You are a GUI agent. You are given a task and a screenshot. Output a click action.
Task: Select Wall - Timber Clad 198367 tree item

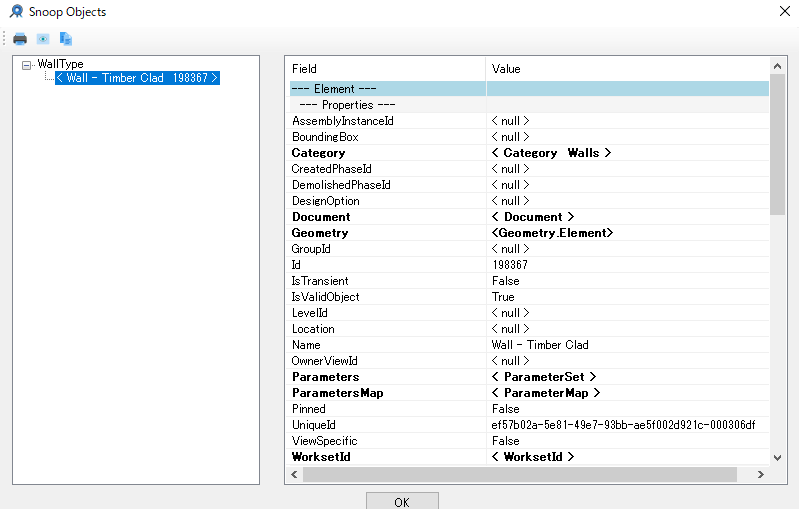(x=137, y=78)
